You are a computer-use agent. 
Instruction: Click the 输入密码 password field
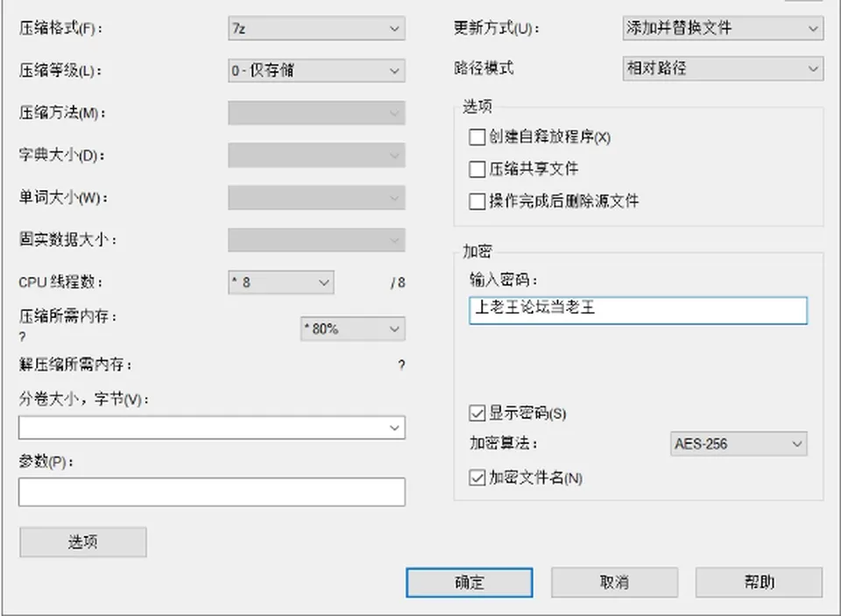click(639, 311)
